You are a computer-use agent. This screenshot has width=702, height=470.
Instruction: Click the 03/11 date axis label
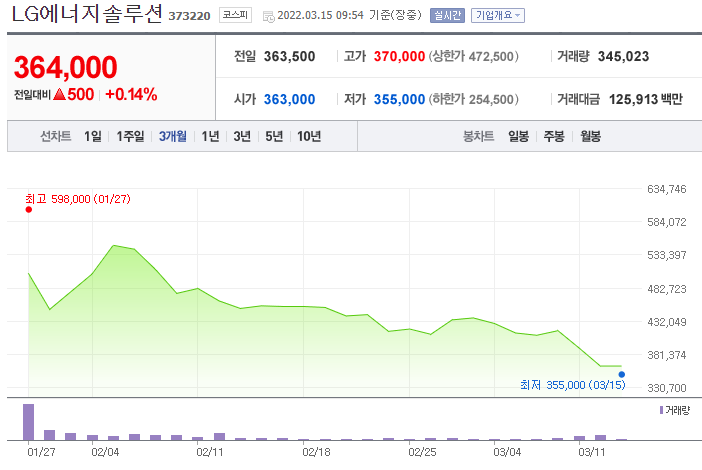coord(591,452)
